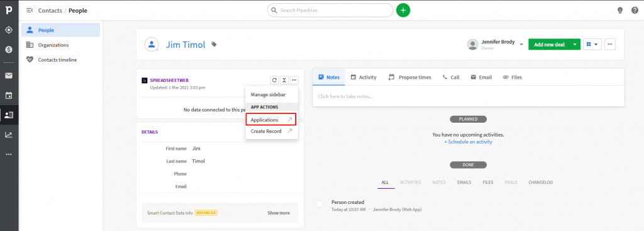The image size is (644, 231).
Task: Click the SpreadsheetWeb app logo icon
Action: (x=144, y=81)
